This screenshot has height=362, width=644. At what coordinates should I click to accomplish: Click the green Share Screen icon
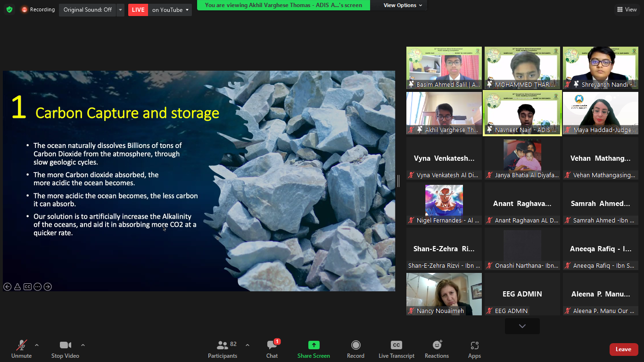pos(314,346)
